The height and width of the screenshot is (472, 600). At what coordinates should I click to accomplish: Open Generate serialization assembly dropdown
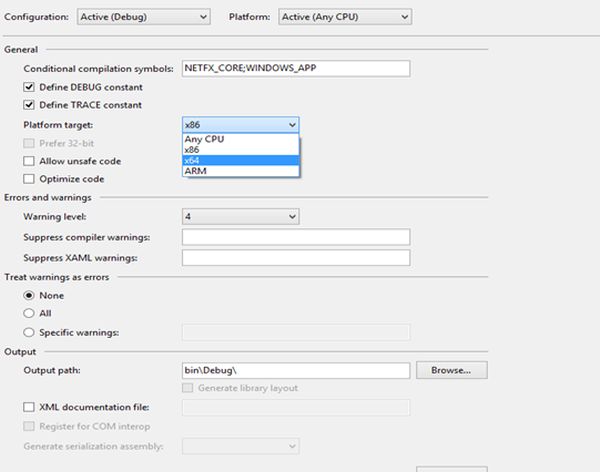241,446
